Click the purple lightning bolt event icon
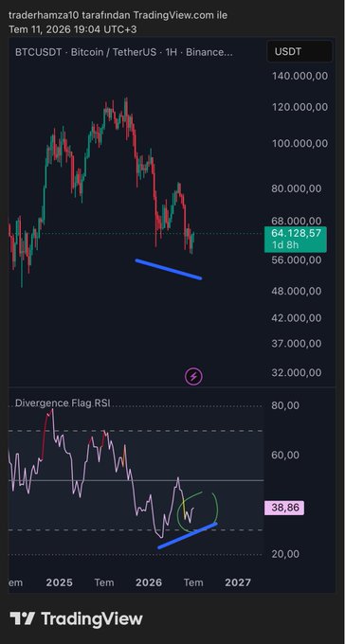Viewport: 345px width, 644px height. (x=193, y=376)
